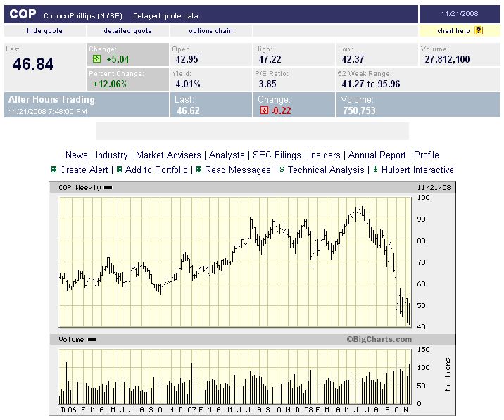Click the chart help question mark icon
504x420 pixels.
coord(479,31)
